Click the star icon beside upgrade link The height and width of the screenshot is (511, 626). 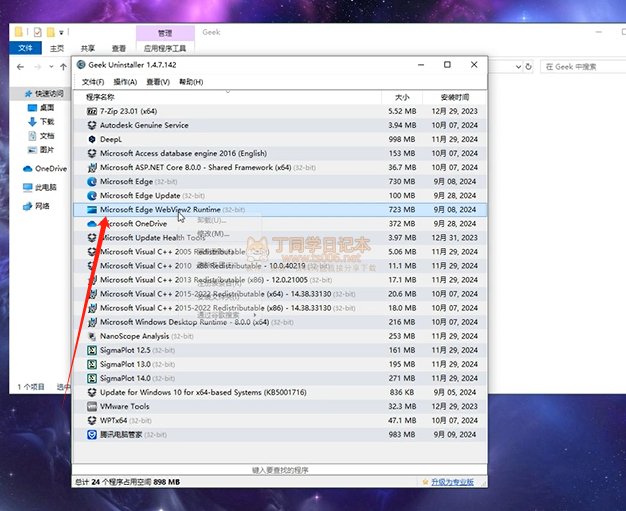pyautogui.click(x=425, y=482)
